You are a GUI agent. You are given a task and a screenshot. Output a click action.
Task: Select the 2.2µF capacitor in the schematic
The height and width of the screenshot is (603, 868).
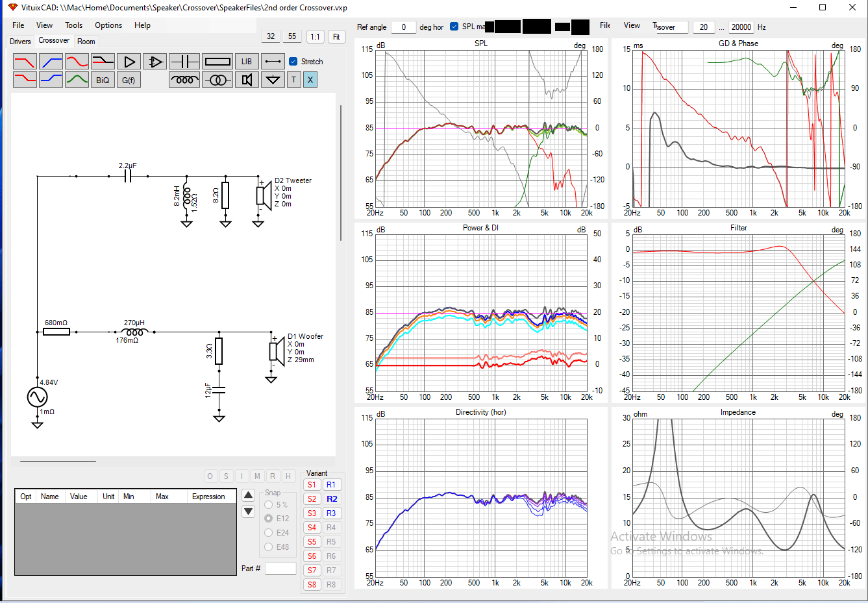tap(128, 175)
